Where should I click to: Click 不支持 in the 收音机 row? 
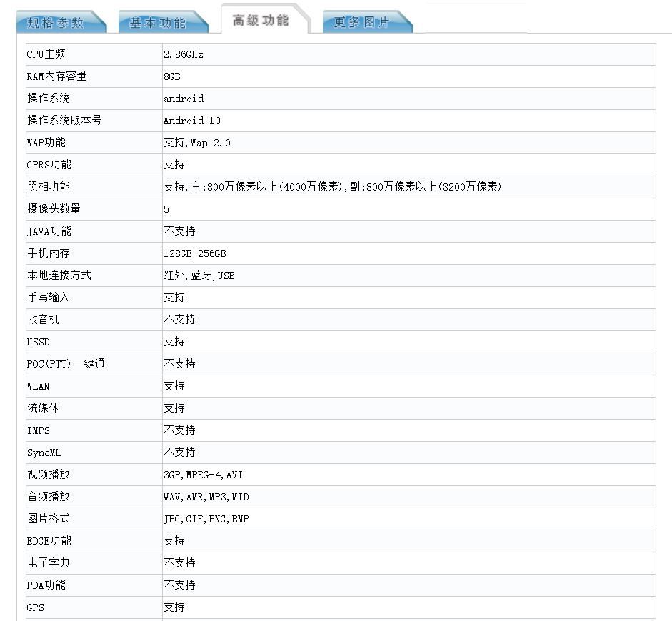coord(179,320)
